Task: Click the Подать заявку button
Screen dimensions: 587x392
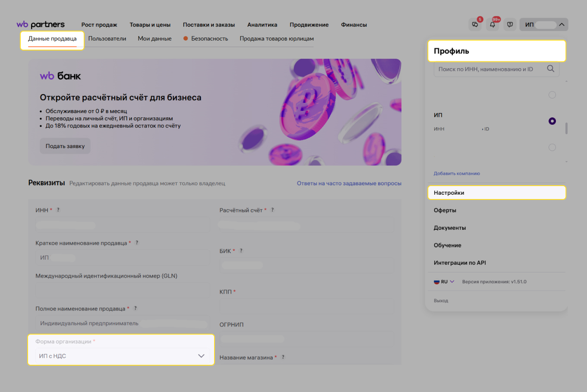Action: click(x=65, y=146)
